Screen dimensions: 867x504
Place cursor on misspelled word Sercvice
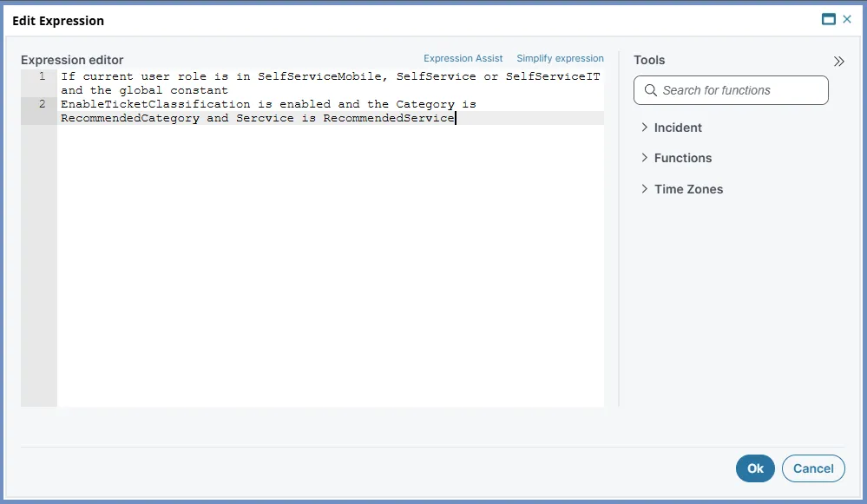(265, 118)
